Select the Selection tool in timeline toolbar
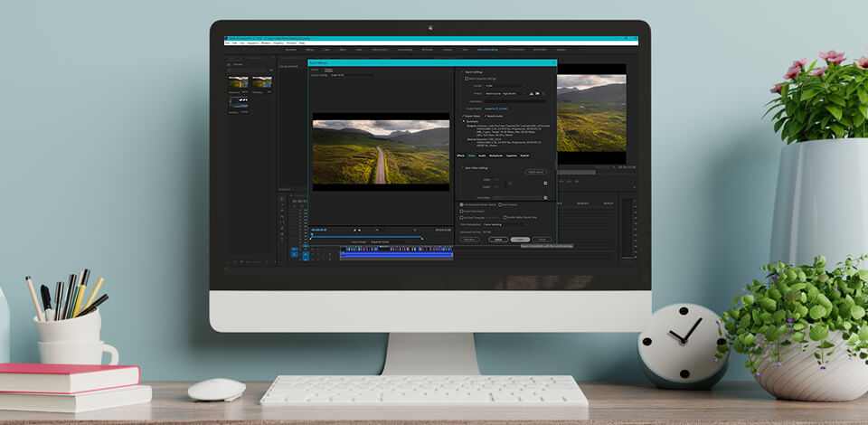Screen dimensions: 868x425 [282, 198]
